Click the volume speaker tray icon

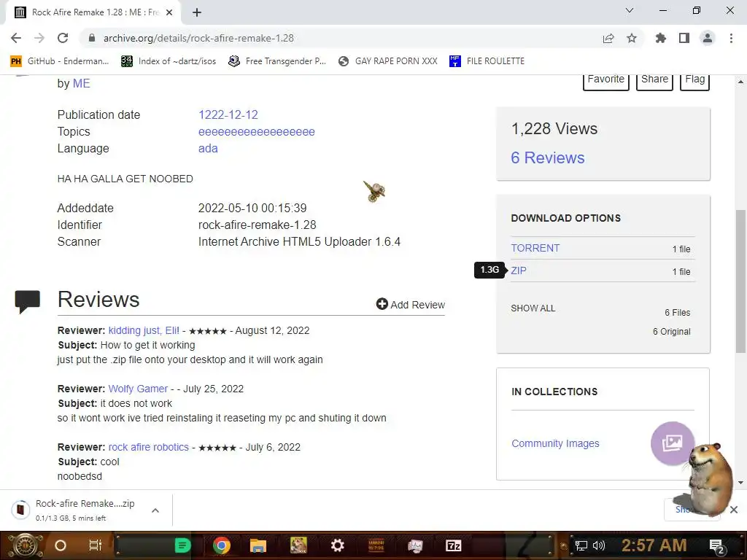point(599,545)
